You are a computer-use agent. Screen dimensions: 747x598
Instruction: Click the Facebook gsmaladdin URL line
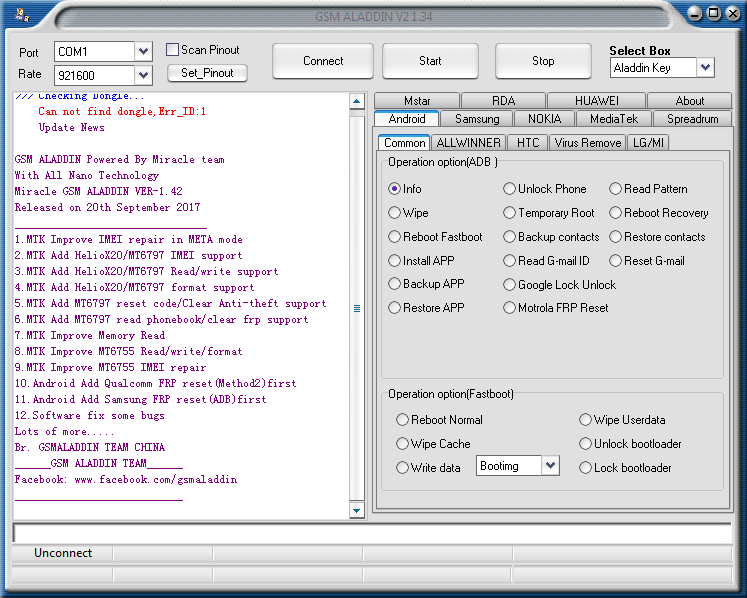pos(126,479)
